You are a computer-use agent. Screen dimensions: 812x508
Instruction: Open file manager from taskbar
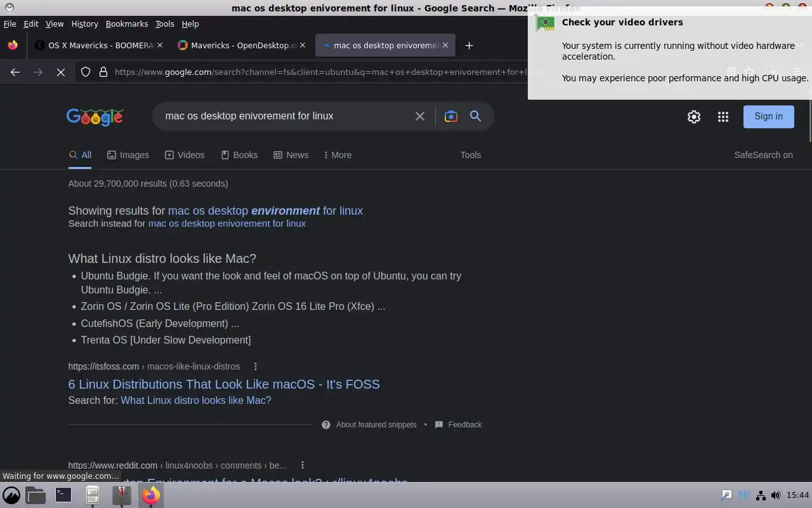click(x=36, y=495)
